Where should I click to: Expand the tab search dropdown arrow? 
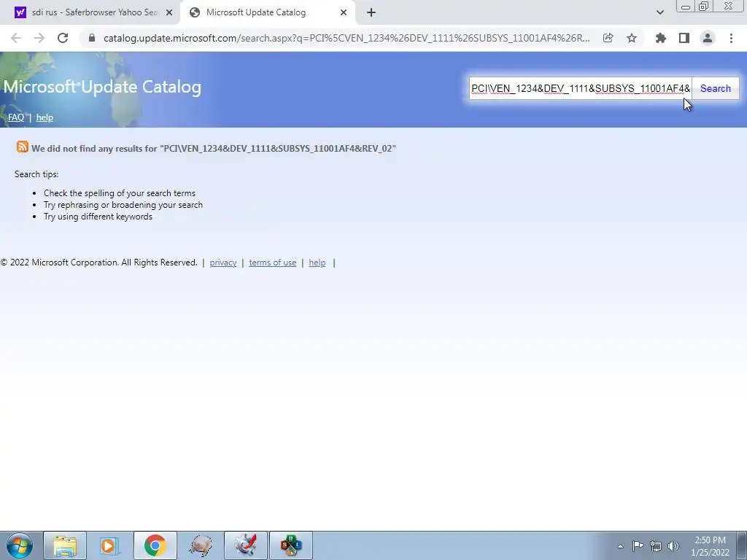[659, 12]
